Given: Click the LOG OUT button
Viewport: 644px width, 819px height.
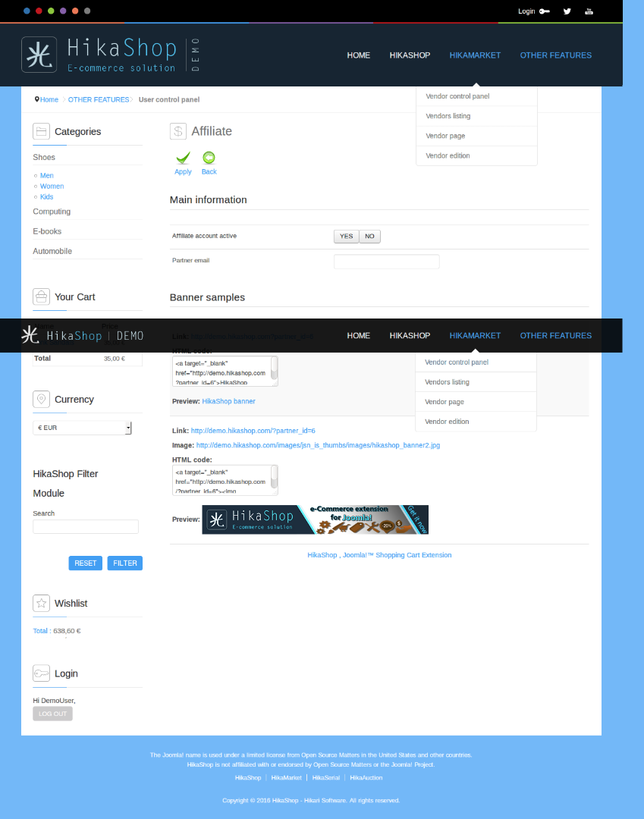Looking at the screenshot, I should coord(53,714).
